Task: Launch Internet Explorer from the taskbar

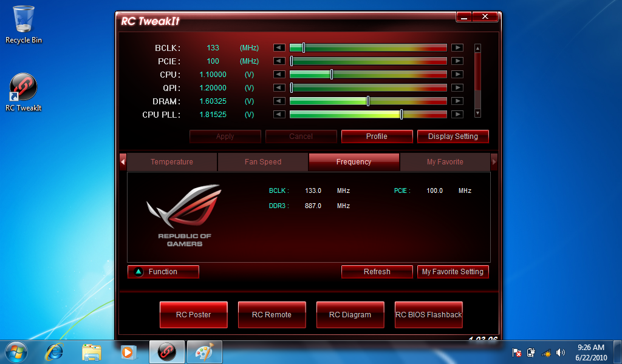Action: [x=54, y=352]
